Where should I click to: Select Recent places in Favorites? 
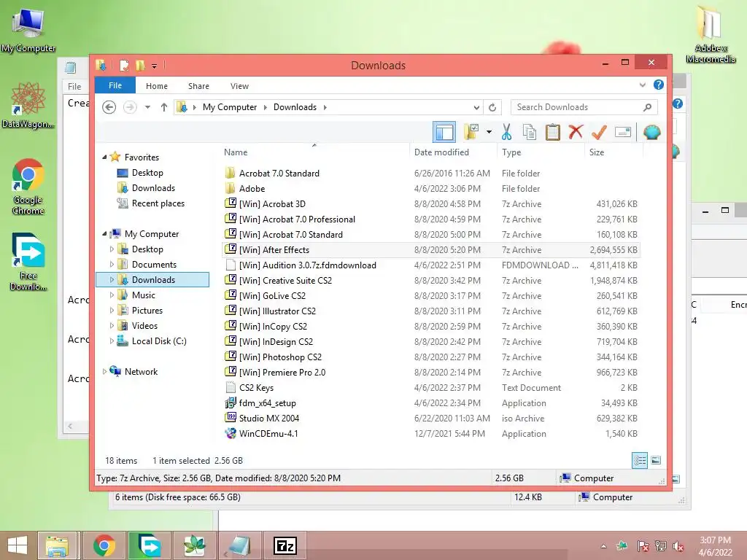158,203
